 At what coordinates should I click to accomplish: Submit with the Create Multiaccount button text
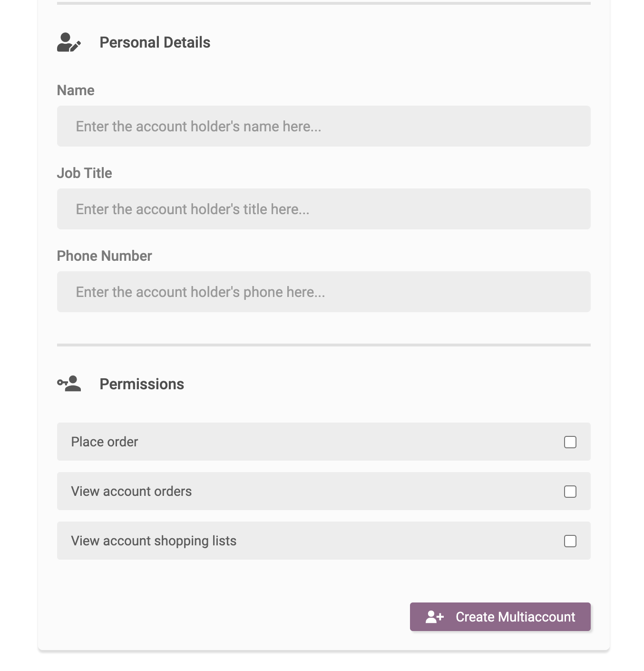[x=516, y=617]
